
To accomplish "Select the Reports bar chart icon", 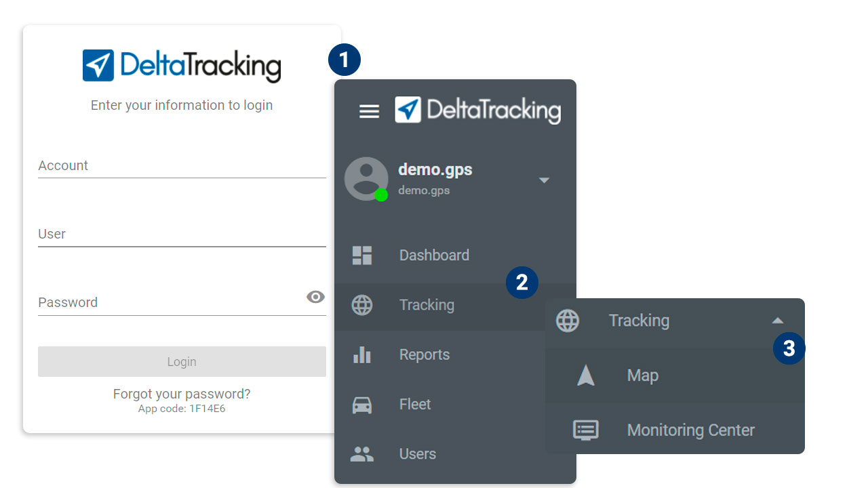I will tap(361, 354).
